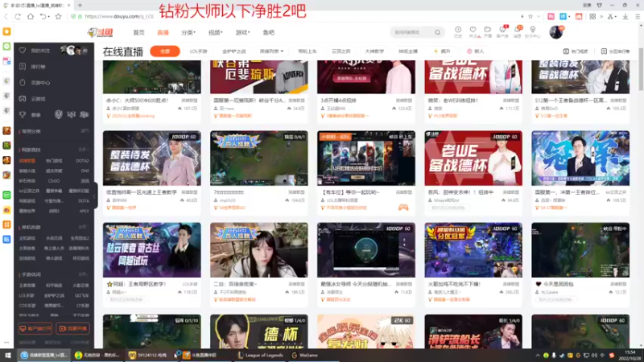Open the browser downloads arrow icon
This screenshot has width=644, height=362.
625,16
